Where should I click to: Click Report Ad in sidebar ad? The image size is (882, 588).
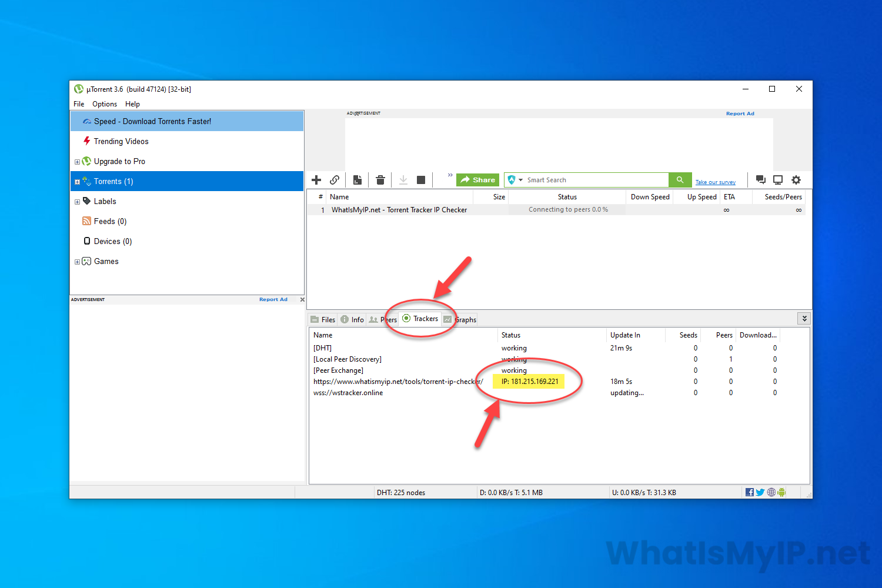click(x=273, y=300)
